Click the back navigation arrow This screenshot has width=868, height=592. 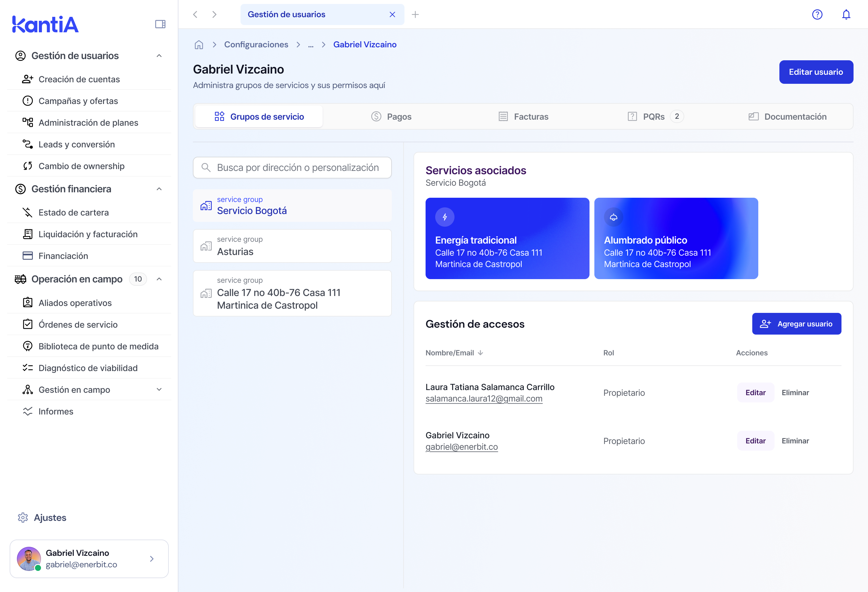pyautogui.click(x=195, y=14)
